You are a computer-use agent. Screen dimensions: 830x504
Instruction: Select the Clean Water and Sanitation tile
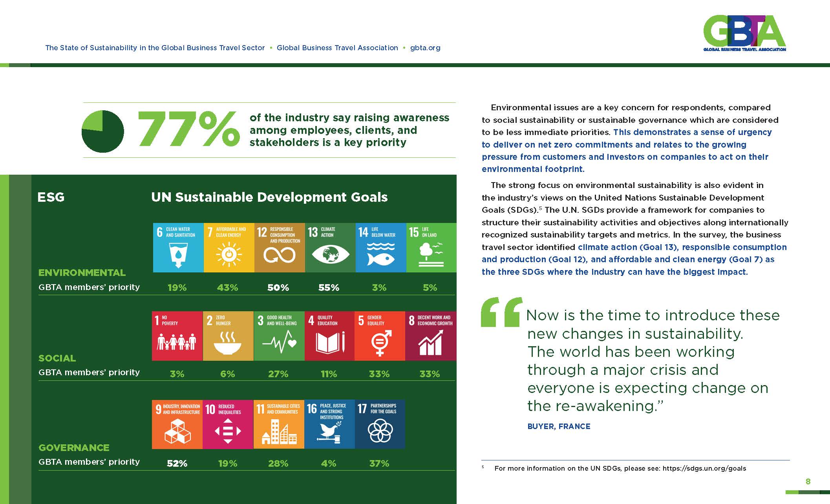[x=178, y=248]
